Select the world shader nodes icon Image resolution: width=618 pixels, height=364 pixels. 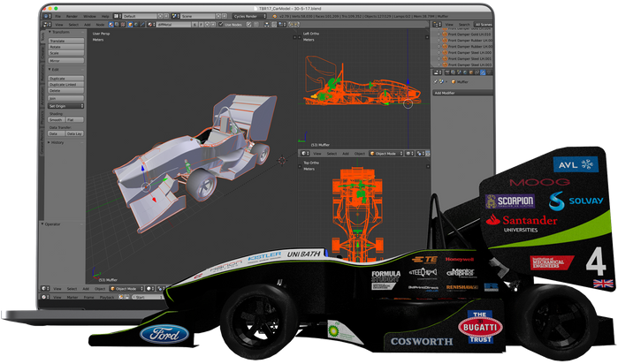click(136, 25)
